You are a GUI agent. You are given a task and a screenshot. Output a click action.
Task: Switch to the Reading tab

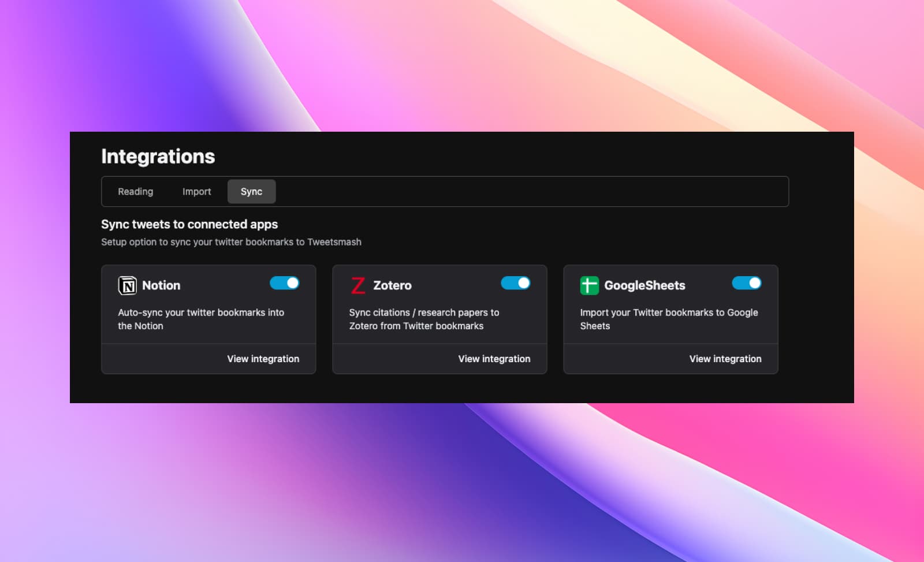pyautogui.click(x=136, y=192)
